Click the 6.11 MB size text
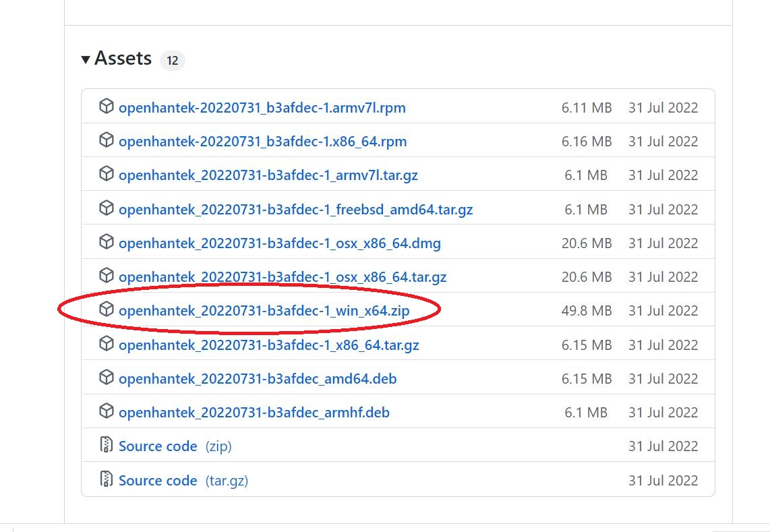Screen dimensions: 770x532 (x=587, y=108)
